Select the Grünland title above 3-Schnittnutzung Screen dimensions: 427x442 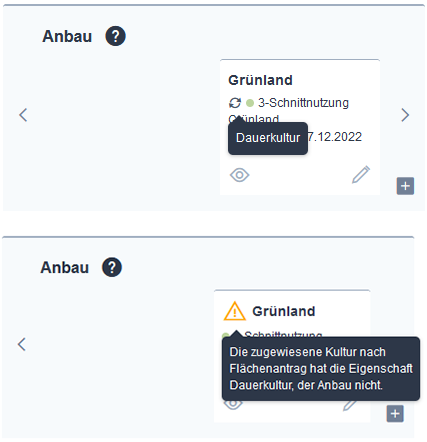click(260, 80)
